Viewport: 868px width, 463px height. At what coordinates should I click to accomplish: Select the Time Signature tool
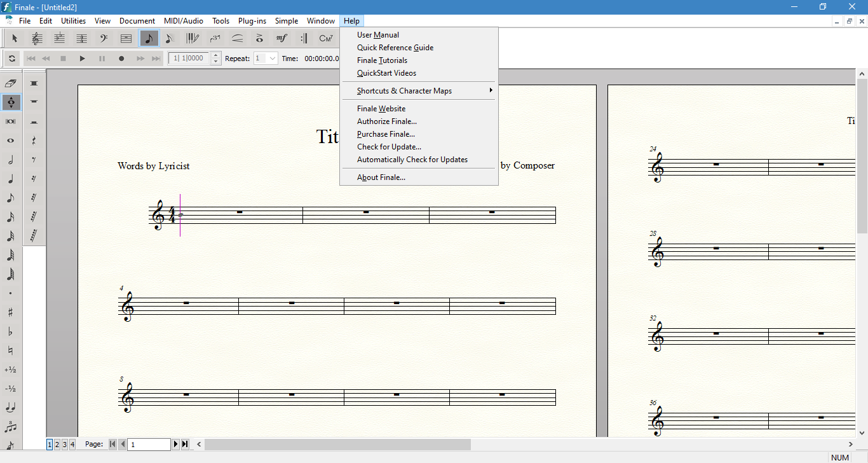(81, 38)
